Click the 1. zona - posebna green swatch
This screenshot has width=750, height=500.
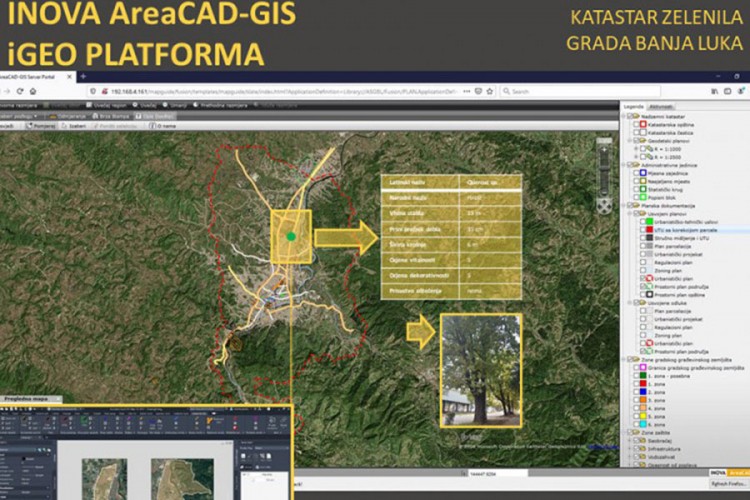(643, 376)
